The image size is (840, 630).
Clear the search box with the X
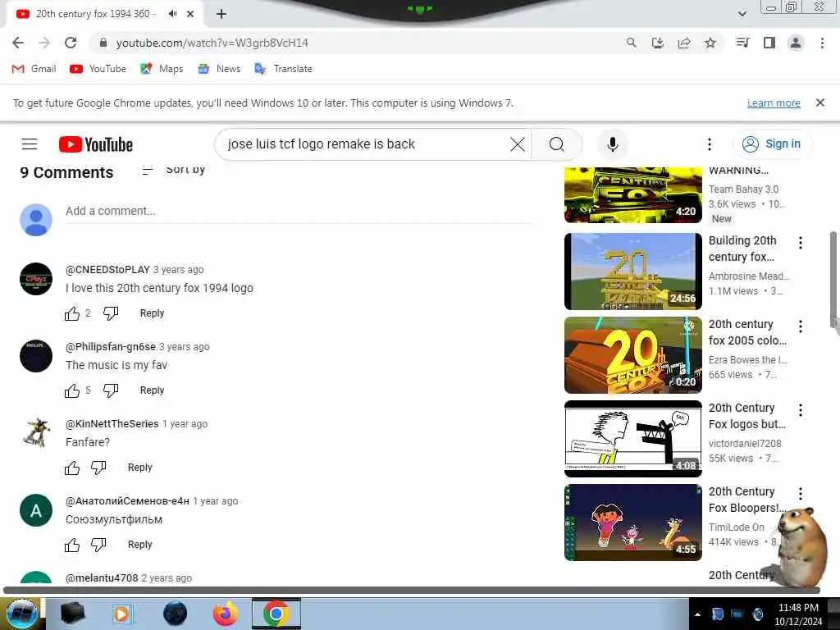pos(518,144)
